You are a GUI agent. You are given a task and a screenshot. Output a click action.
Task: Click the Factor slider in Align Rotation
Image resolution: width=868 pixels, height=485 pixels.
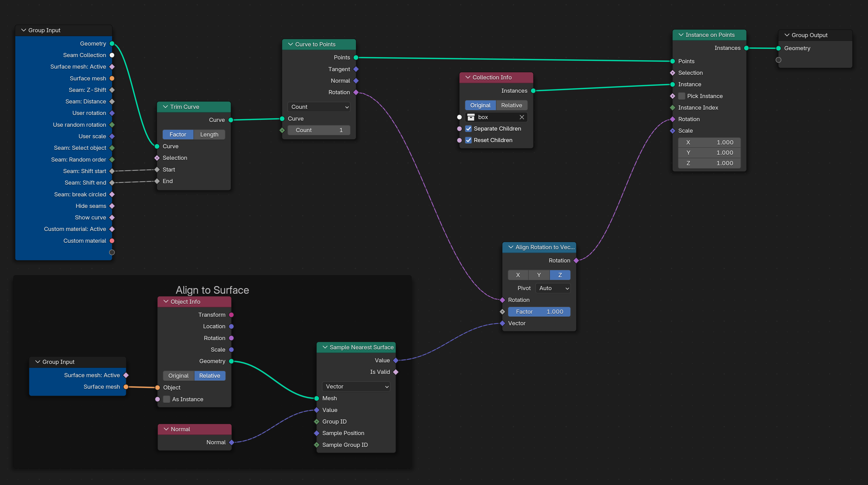point(539,312)
